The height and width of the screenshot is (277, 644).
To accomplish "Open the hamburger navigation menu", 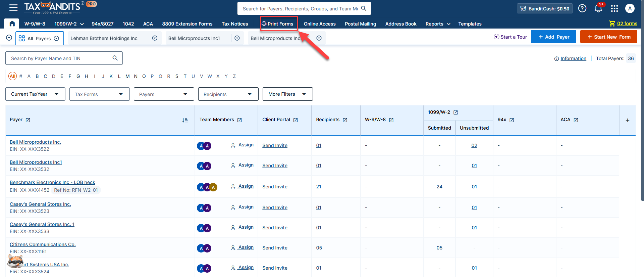I will coord(13,8).
